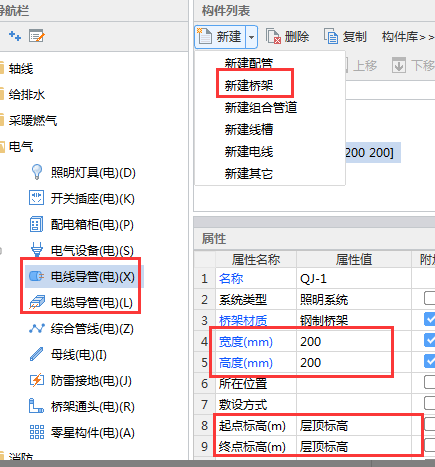This screenshot has height=467, width=435.
Task: Open 开关插座(电)(K) tree item
Action: tap(92, 199)
